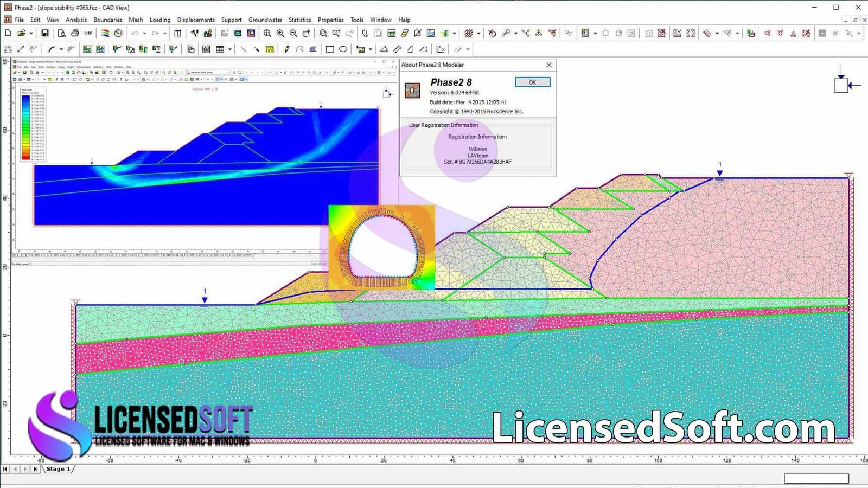
Task: Click the Zoom Out magnifier icon
Action: (293, 33)
